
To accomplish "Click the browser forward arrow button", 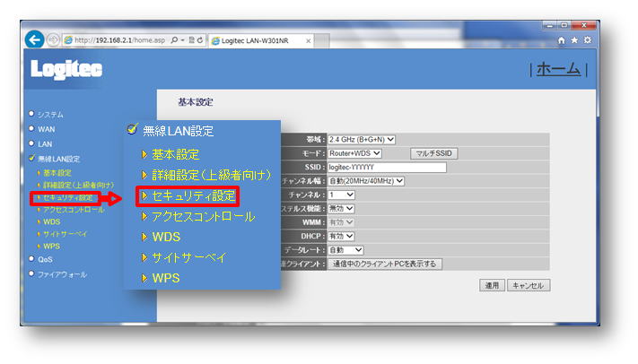I will coord(53,39).
